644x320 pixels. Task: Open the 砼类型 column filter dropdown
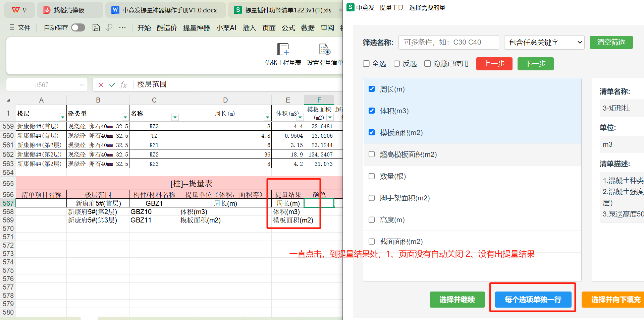click(125, 117)
